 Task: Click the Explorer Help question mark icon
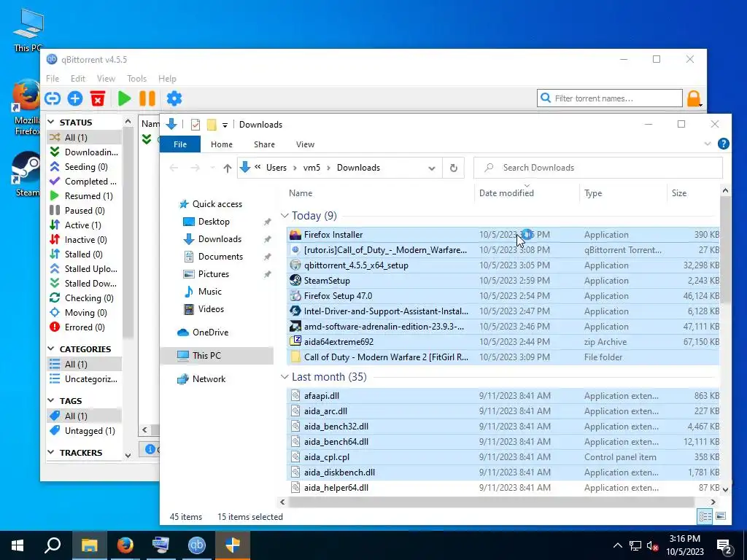723,144
